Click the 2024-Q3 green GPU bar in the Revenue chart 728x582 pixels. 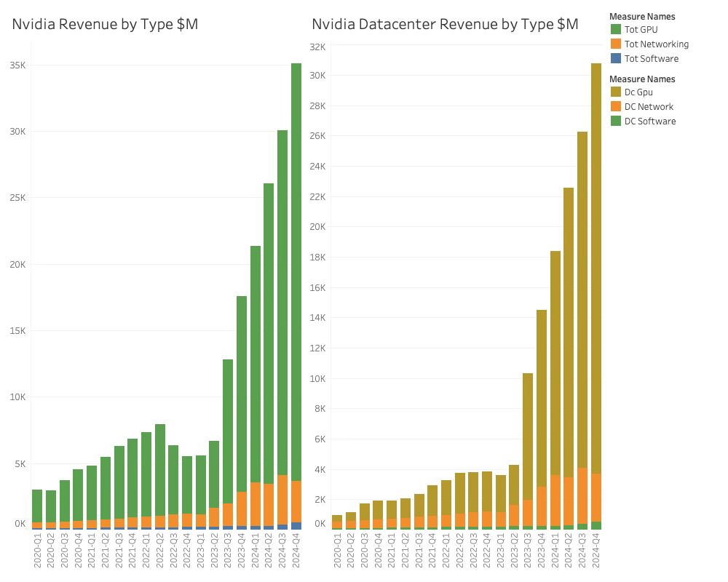pyautogui.click(x=282, y=303)
